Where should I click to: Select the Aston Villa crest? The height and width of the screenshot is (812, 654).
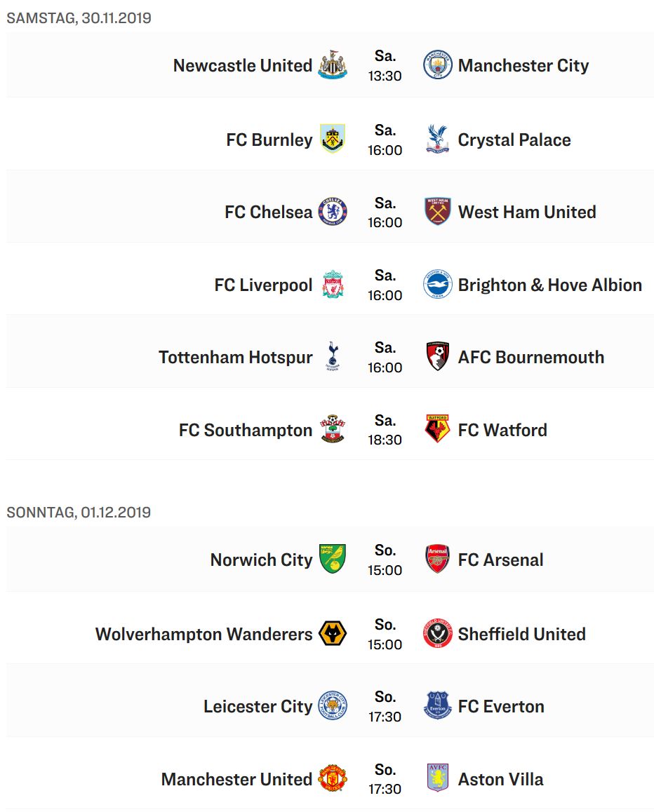[437, 778]
